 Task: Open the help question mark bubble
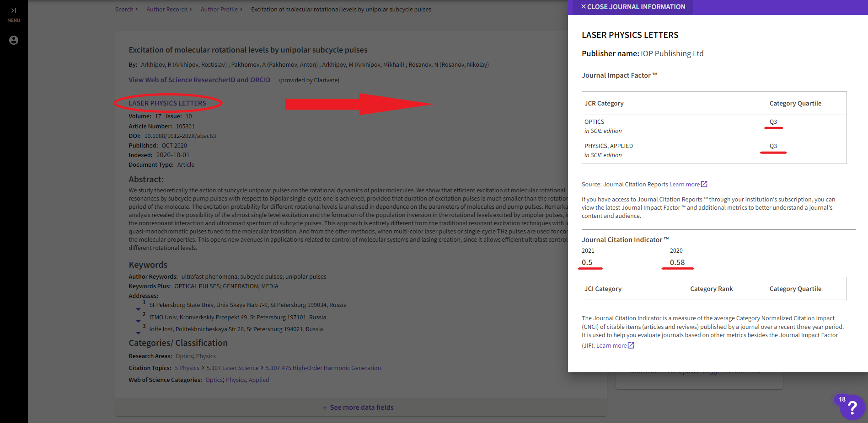(852, 407)
